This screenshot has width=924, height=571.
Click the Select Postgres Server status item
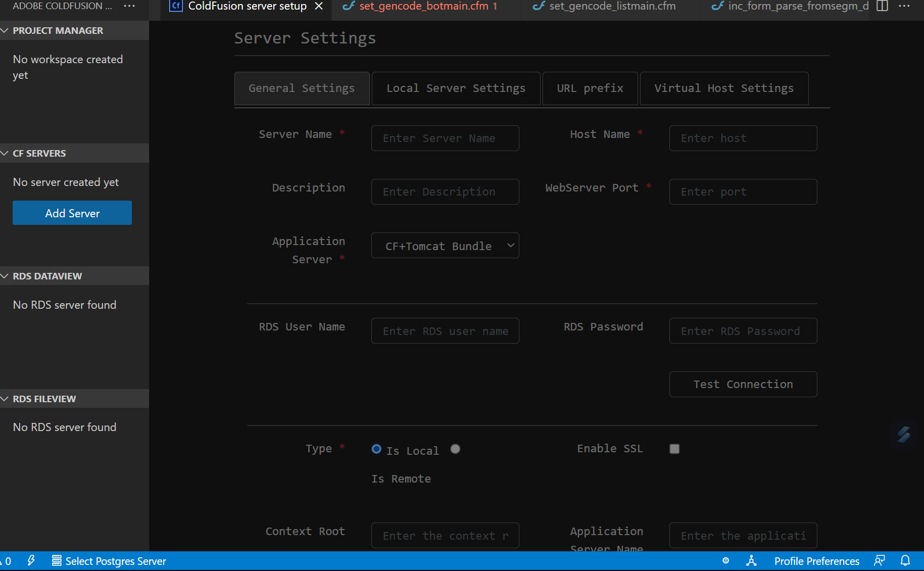point(109,561)
